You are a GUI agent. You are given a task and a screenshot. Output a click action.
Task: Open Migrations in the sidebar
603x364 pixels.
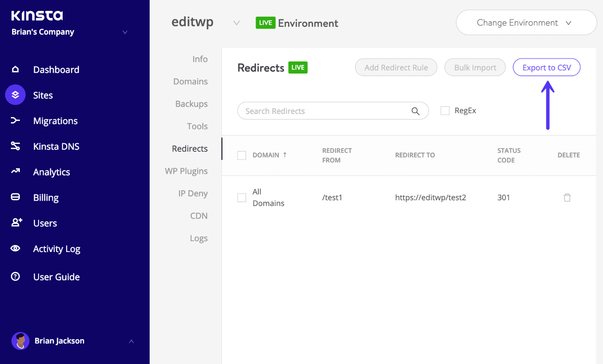coord(56,121)
